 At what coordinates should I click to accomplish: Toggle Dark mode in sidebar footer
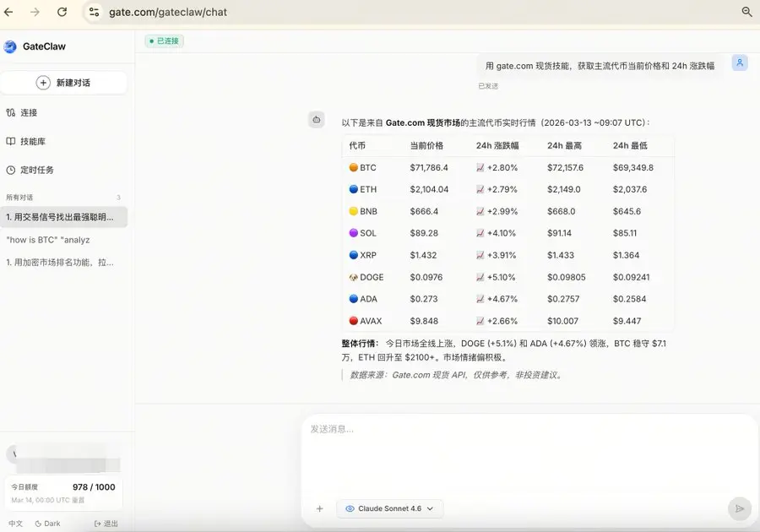pyautogui.click(x=47, y=524)
